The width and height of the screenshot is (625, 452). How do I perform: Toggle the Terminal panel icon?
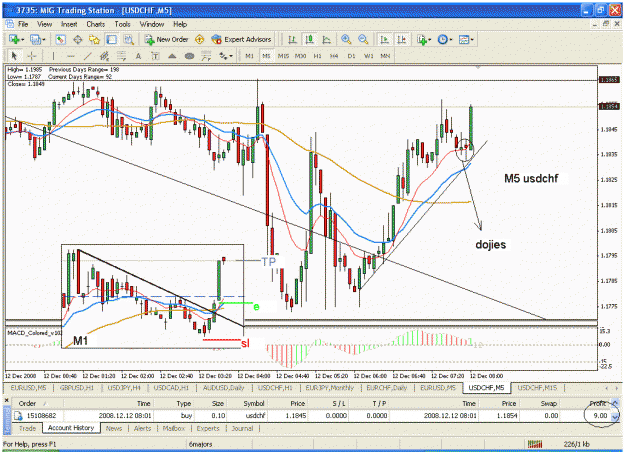[112, 39]
